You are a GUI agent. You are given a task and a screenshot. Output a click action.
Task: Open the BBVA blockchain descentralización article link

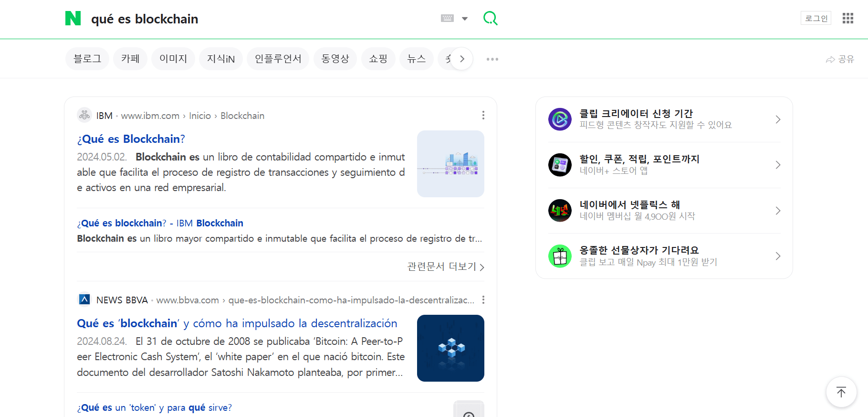tap(237, 323)
